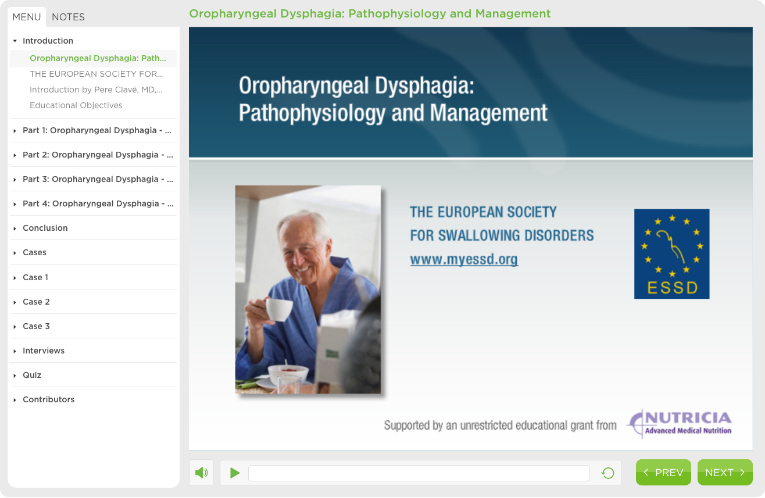
Task: Start slide playback with the play button
Action: (235, 473)
